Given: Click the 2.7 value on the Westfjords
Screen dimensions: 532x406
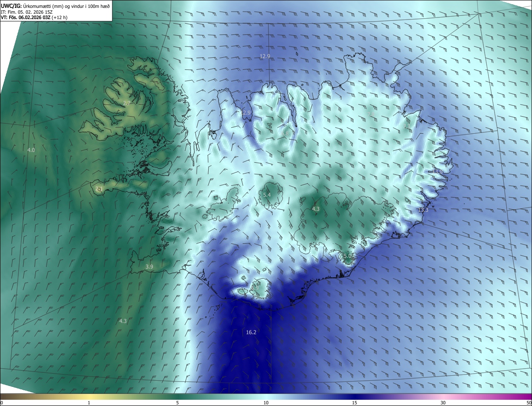Looking at the screenshot, I should (x=127, y=103).
